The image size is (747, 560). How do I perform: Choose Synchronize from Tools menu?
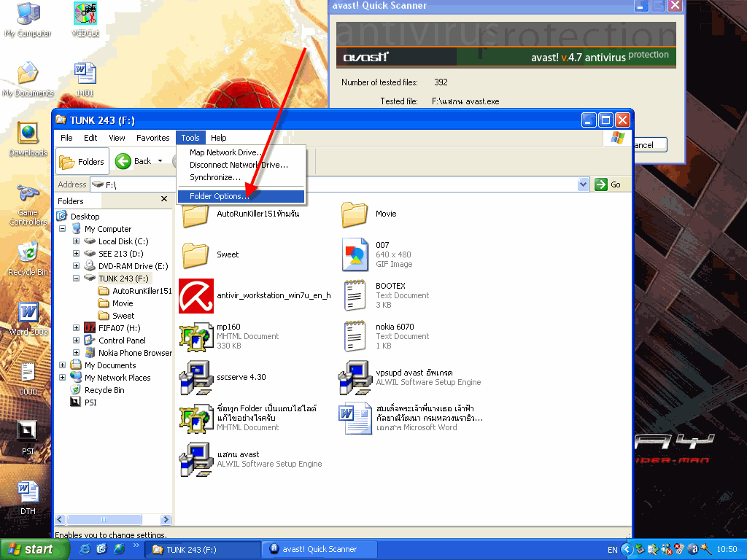point(241,177)
